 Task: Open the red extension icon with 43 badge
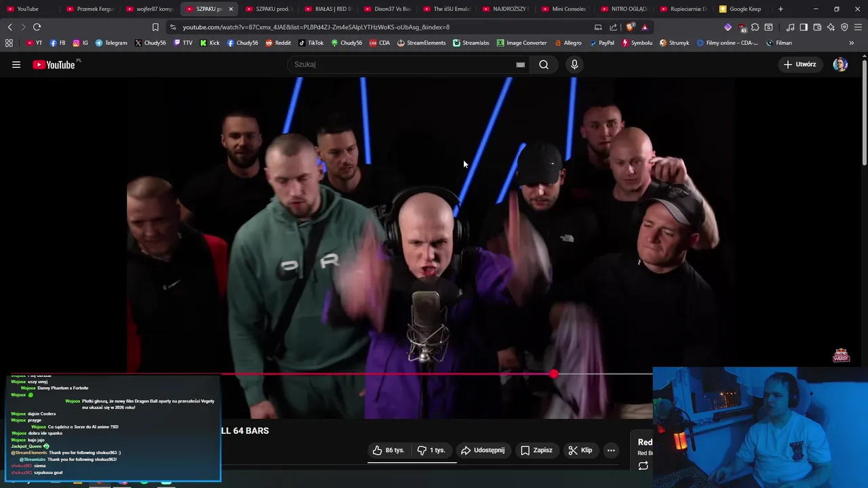742,27
